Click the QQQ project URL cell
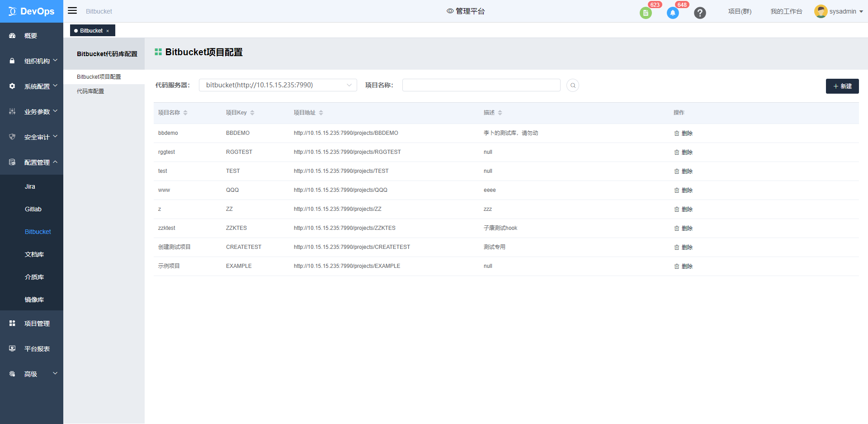Image resolution: width=868 pixels, height=424 pixels. click(x=340, y=190)
